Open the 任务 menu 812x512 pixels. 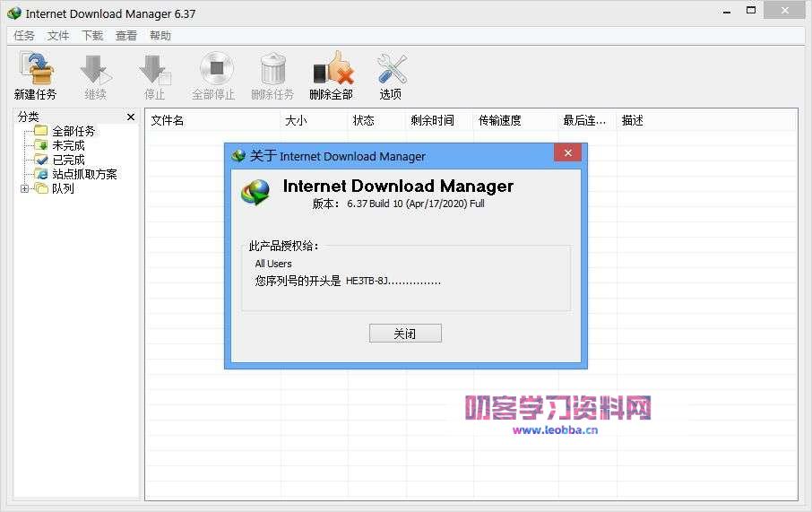24,36
